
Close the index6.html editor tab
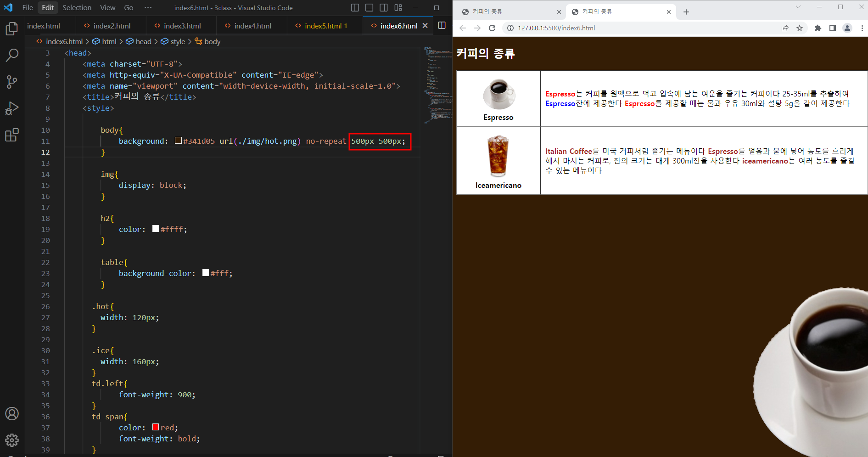(425, 26)
